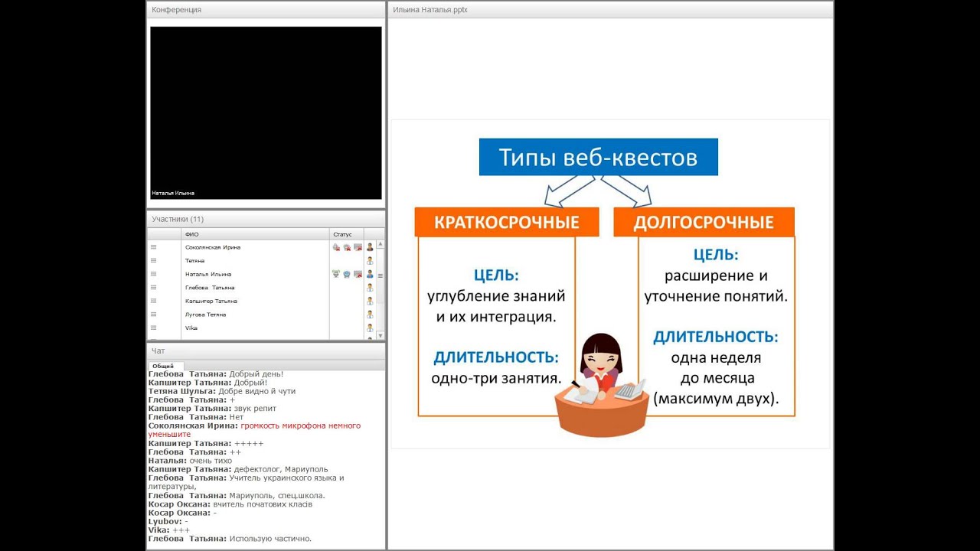Click webcam status icon of Наталья Ильина
Image resolution: width=980 pixels, height=551 pixels.
point(347,274)
